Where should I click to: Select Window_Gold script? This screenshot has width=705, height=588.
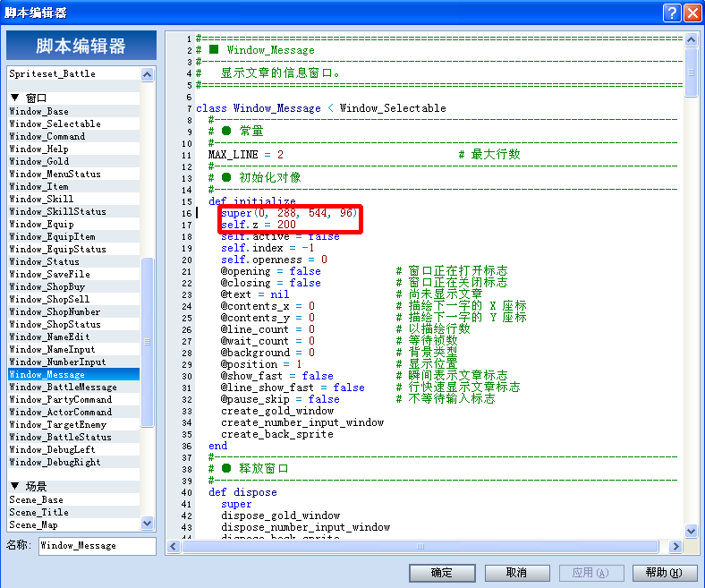74,161
